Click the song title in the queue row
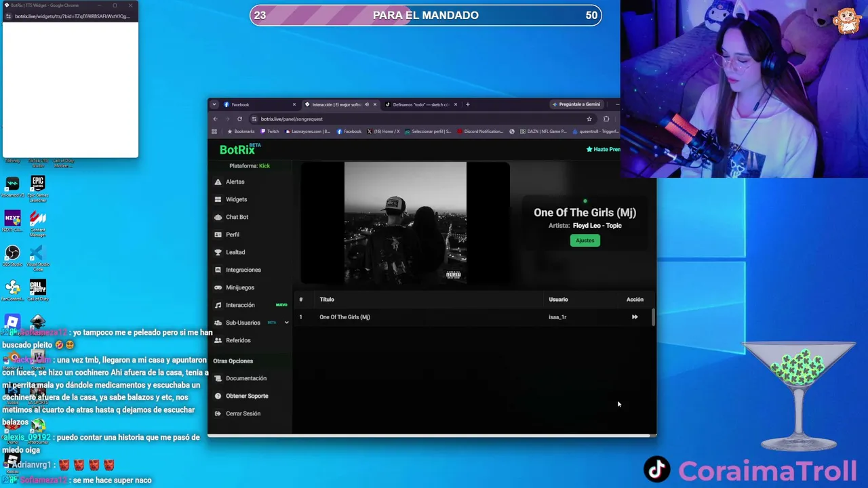This screenshot has height=488, width=868. tap(344, 317)
